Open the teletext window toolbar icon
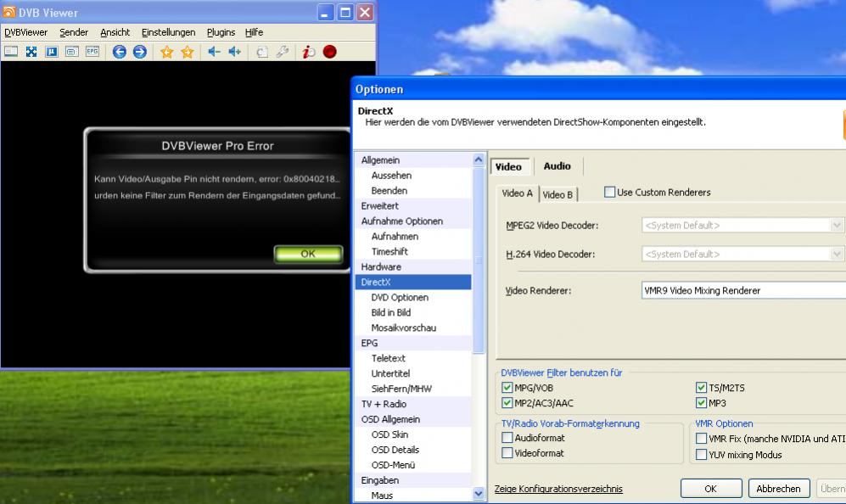Image resolution: width=846 pixels, height=504 pixels. 72,52
